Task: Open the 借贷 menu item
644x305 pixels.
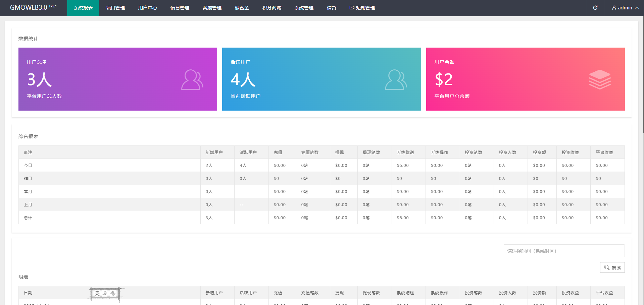Action: (331, 8)
